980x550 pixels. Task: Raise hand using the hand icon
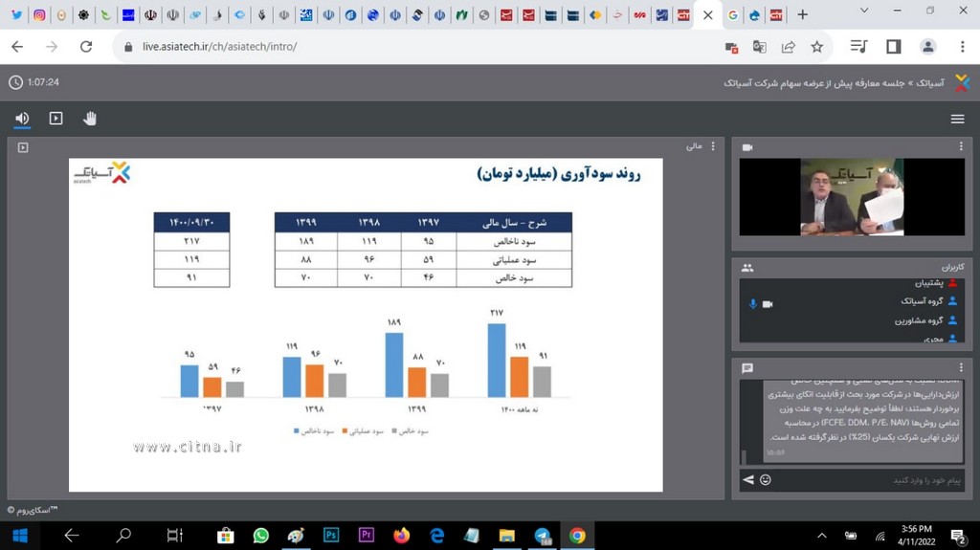tap(90, 119)
